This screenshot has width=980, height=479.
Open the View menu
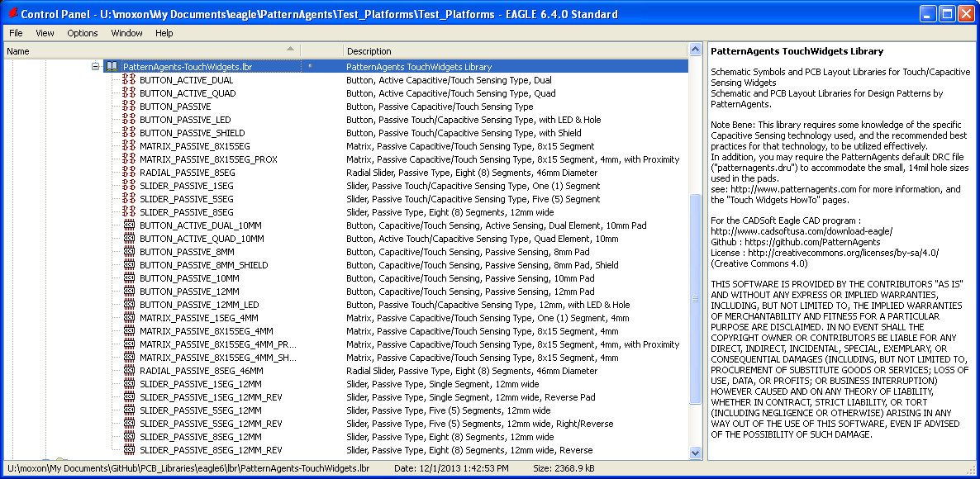pos(45,33)
